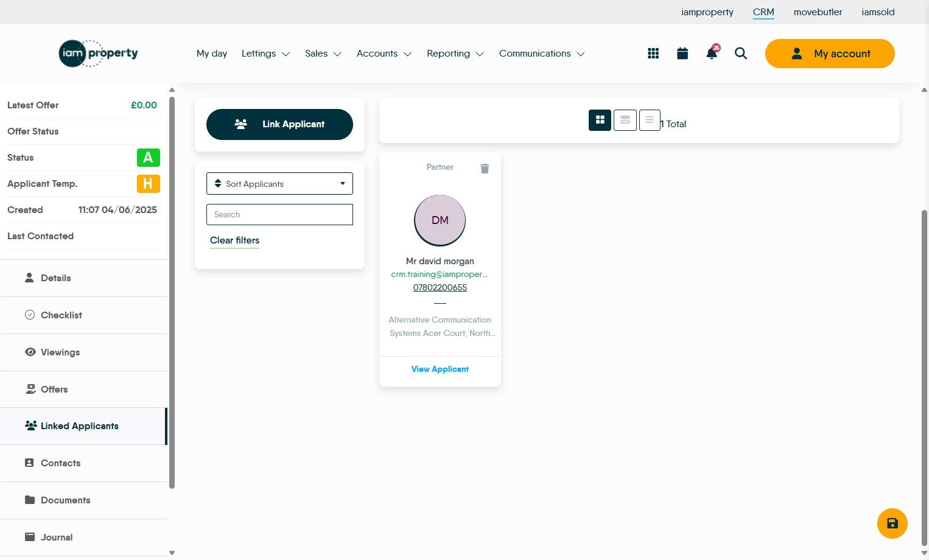Click the My account button

click(830, 54)
